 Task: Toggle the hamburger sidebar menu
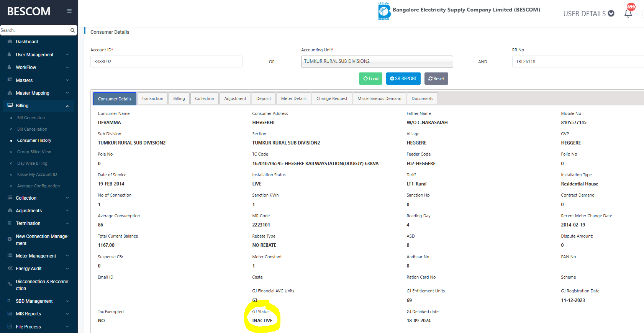[69, 11]
